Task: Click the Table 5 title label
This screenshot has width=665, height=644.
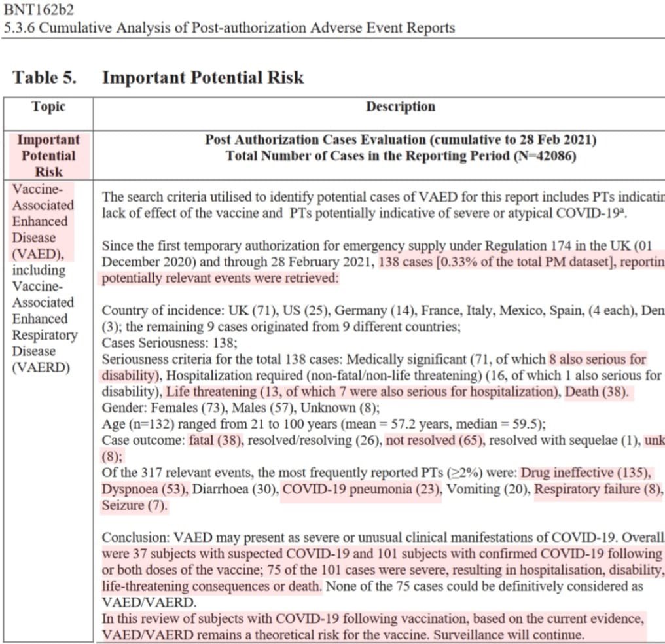Action: 44,77
